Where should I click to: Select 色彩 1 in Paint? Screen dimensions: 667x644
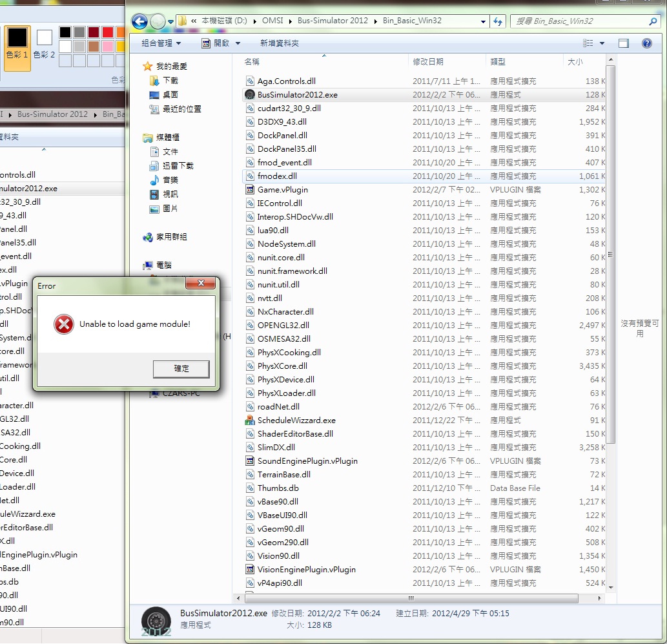17,43
